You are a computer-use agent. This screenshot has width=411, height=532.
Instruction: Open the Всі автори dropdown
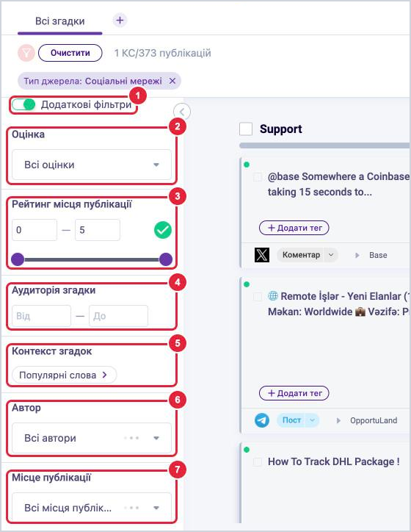pos(92,438)
